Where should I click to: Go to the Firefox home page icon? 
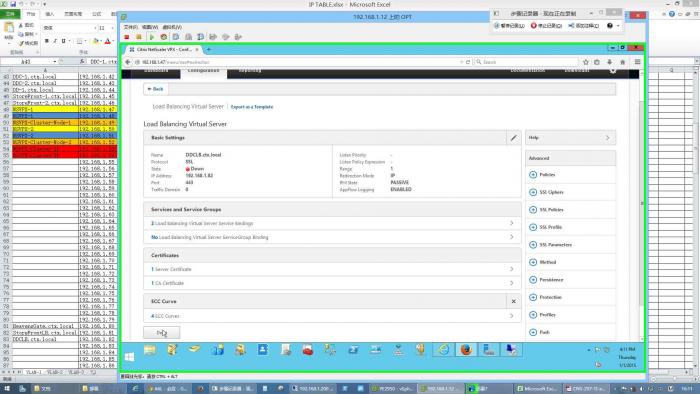pyautogui.click(x=623, y=62)
